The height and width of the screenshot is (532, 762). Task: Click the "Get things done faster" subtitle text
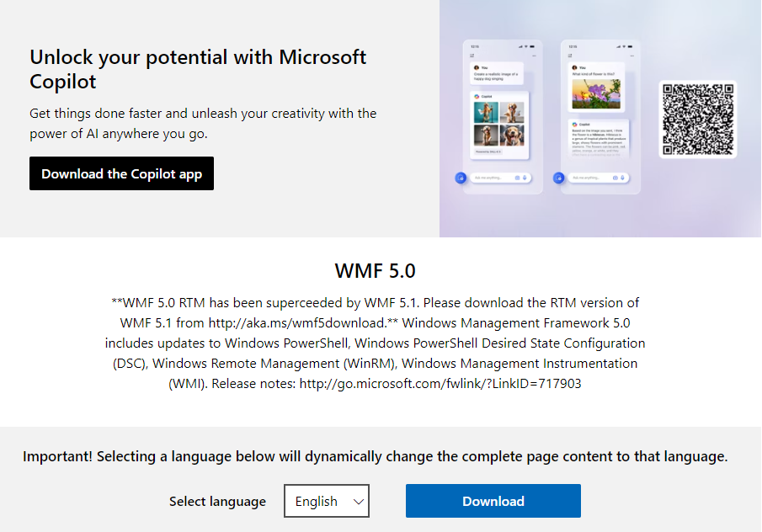(x=203, y=124)
